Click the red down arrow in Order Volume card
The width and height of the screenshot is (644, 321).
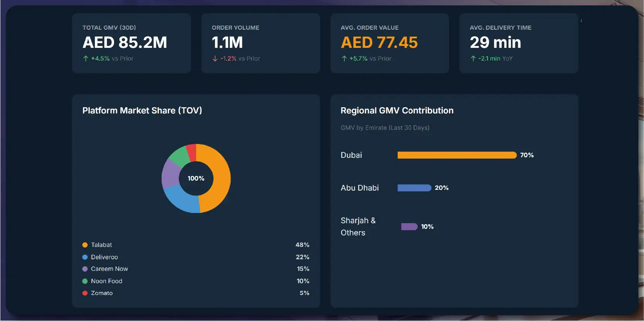215,59
